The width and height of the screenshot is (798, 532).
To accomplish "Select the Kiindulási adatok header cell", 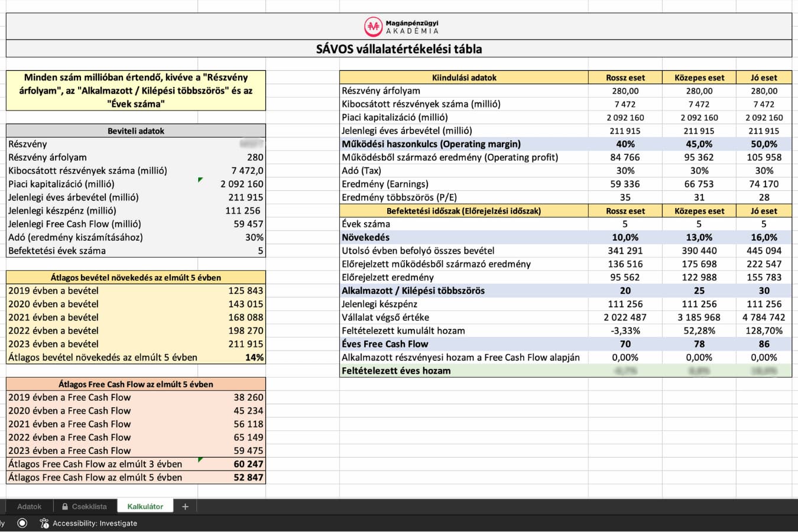I will click(464, 77).
